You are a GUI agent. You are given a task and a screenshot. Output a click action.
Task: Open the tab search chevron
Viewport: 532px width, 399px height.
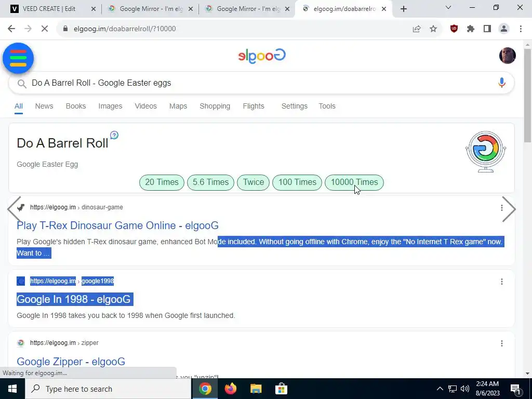click(x=448, y=7)
